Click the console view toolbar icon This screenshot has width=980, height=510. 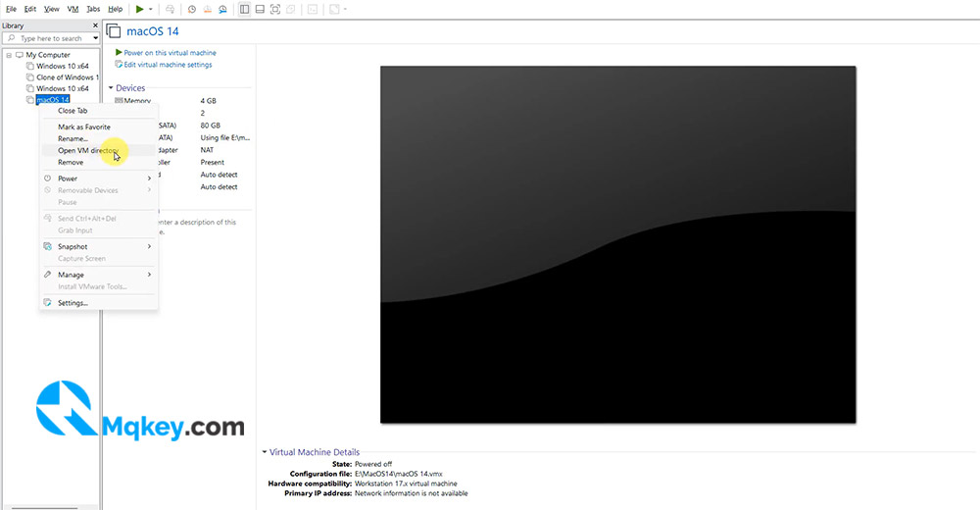313,10
